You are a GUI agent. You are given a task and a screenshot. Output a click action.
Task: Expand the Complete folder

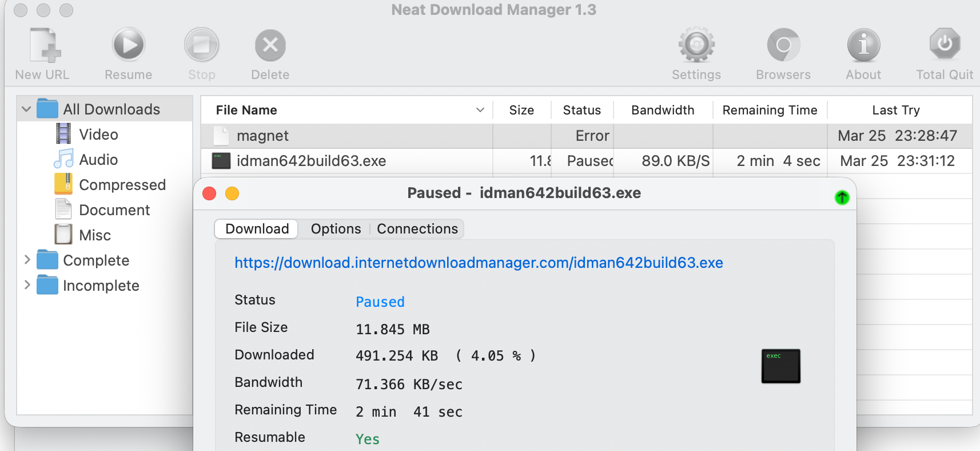[x=27, y=260]
